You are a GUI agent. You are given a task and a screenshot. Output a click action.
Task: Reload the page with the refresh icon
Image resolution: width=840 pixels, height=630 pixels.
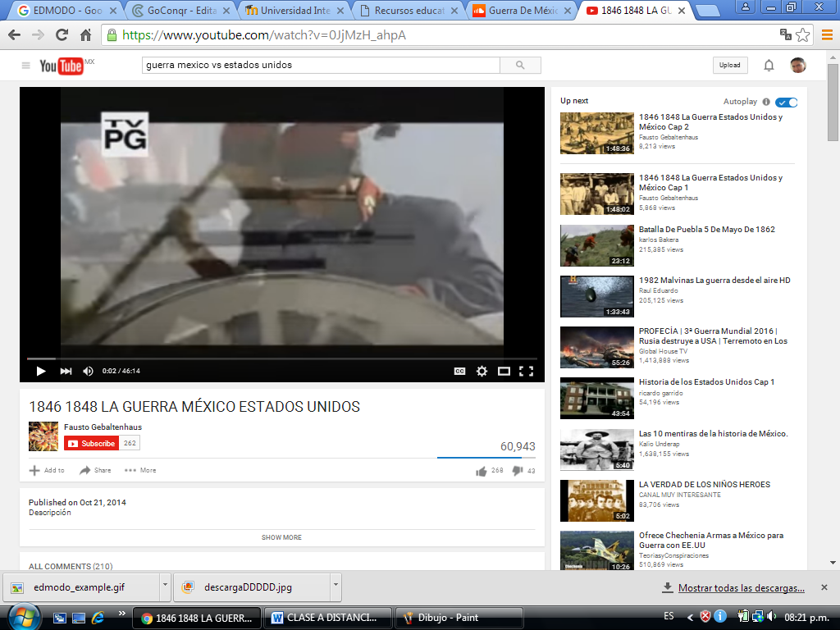(62, 35)
